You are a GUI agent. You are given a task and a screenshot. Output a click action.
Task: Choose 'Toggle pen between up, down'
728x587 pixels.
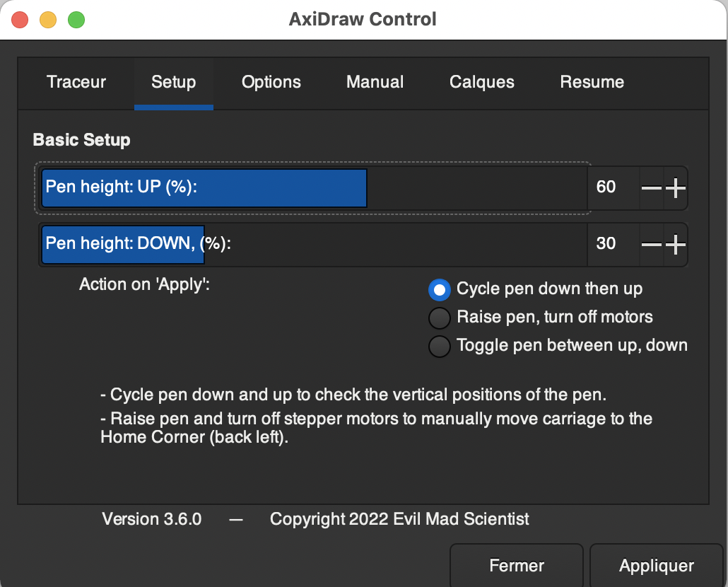[x=440, y=346]
